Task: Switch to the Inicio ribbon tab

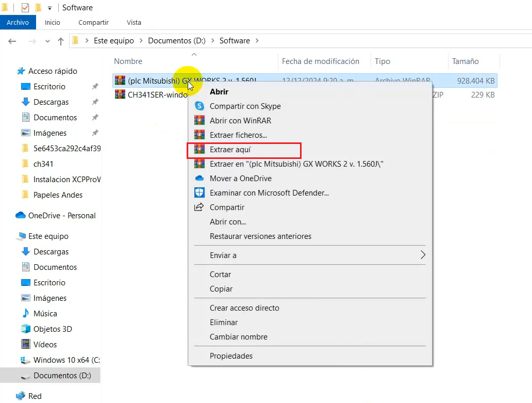Action: tap(52, 22)
